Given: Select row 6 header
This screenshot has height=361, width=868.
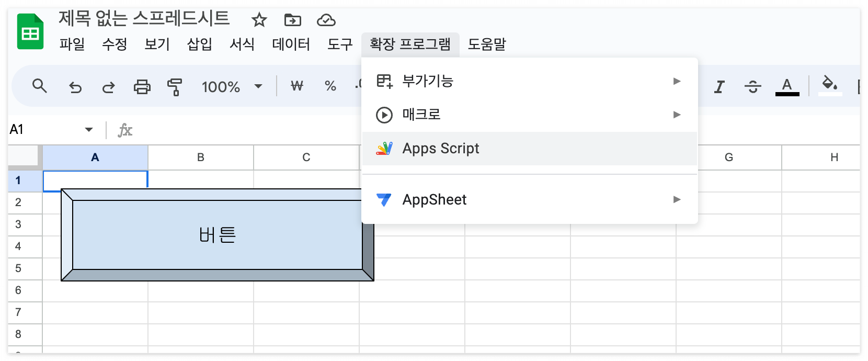Looking at the screenshot, I should tap(25, 290).
